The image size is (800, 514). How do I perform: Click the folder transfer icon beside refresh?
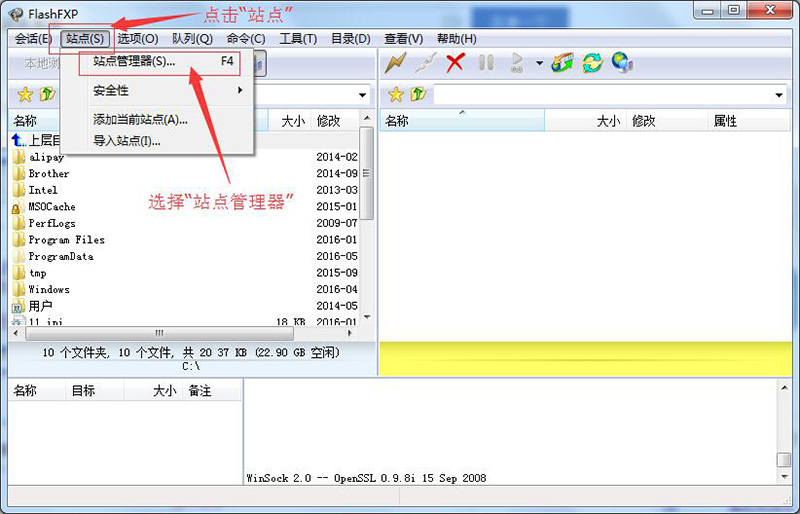(562, 63)
